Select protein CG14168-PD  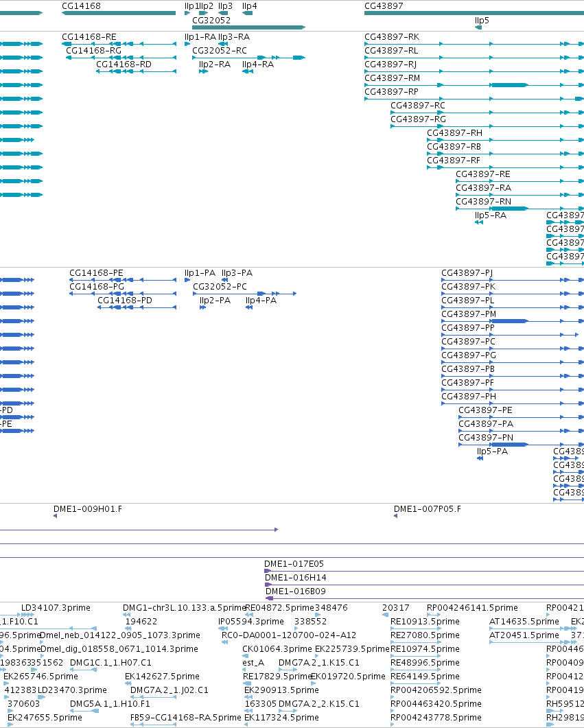pos(125,301)
